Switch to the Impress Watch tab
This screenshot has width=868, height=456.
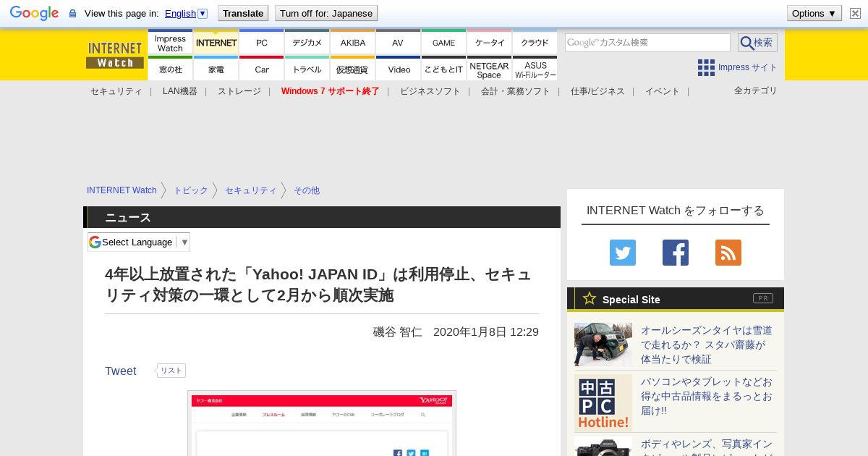[170, 43]
